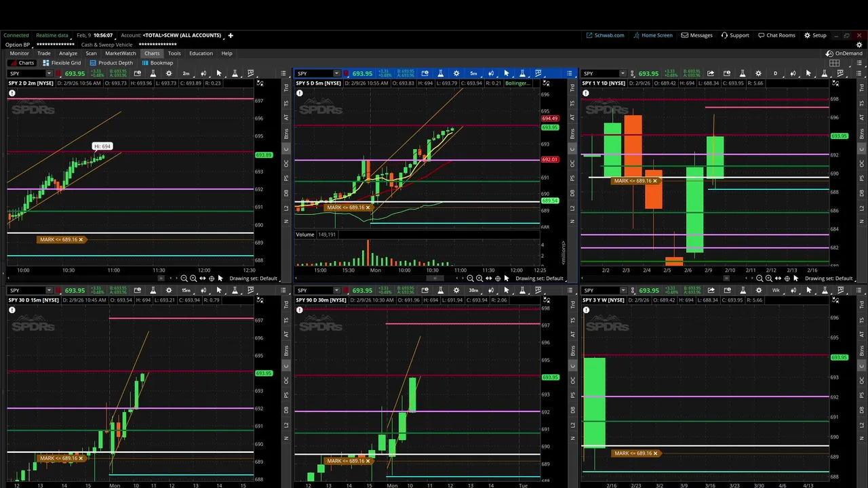868x488 pixels.
Task: Click gear icon above OnDemand button
Action: pyautogui.click(x=859, y=45)
